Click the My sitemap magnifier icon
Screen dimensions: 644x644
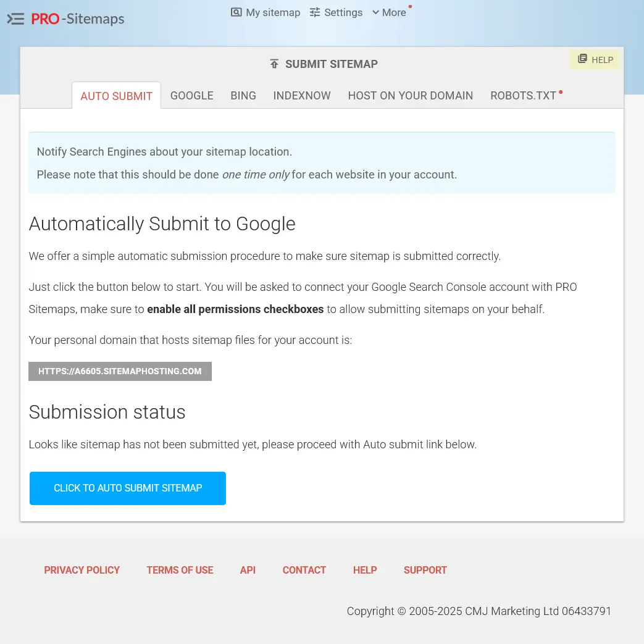236,12
